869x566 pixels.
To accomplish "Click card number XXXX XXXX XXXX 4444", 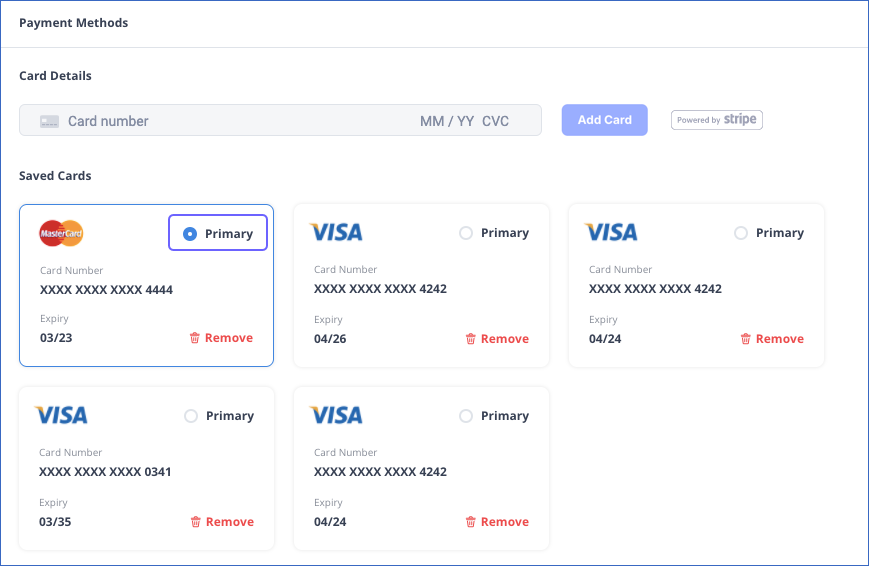I will pyautogui.click(x=106, y=290).
